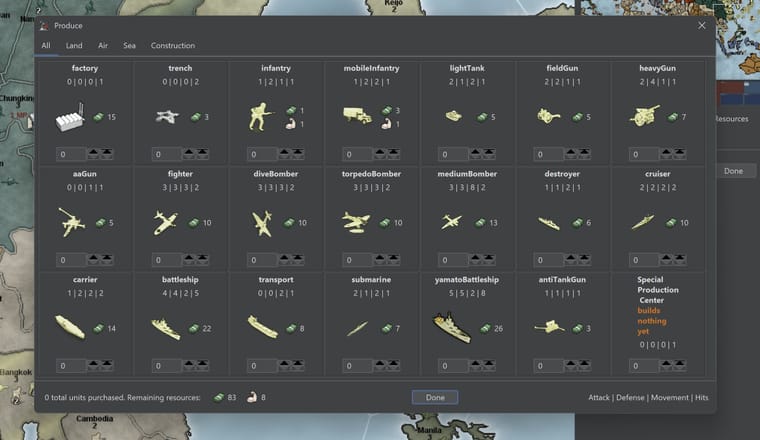Increase battleship quantity with up arrow

pyautogui.click(x=189, y=365)
